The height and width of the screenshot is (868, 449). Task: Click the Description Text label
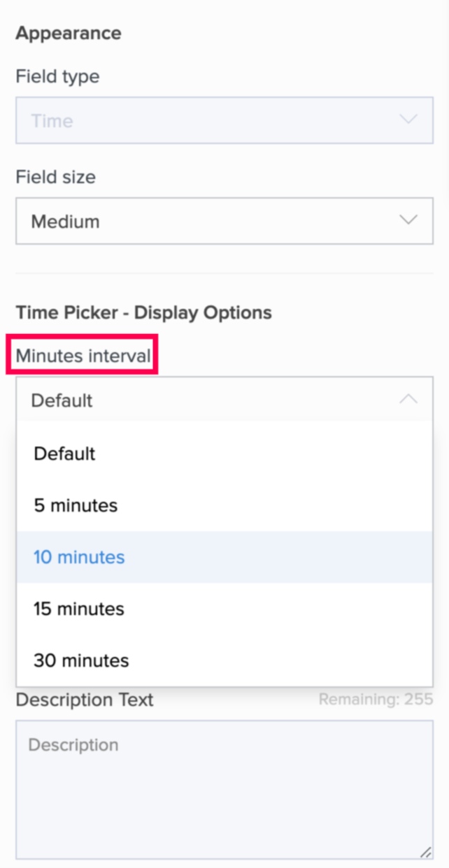(x=85, y=700)
